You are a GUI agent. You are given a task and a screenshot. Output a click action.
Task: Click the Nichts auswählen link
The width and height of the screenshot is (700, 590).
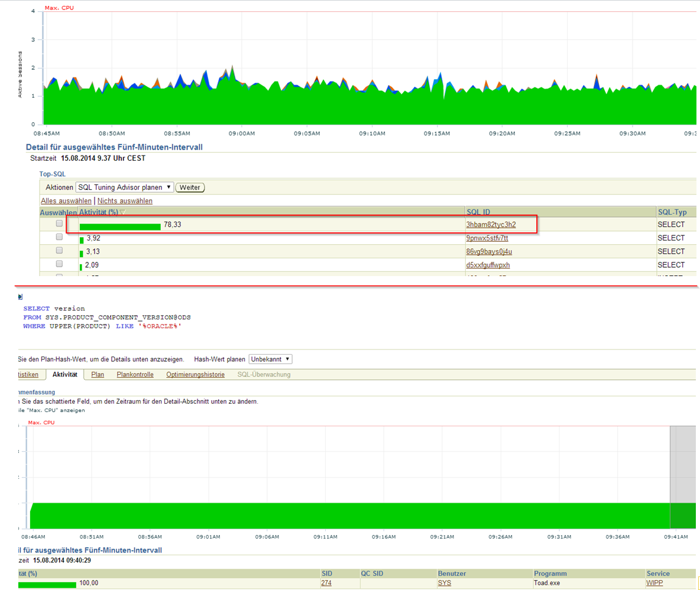[x=125, y=201]
